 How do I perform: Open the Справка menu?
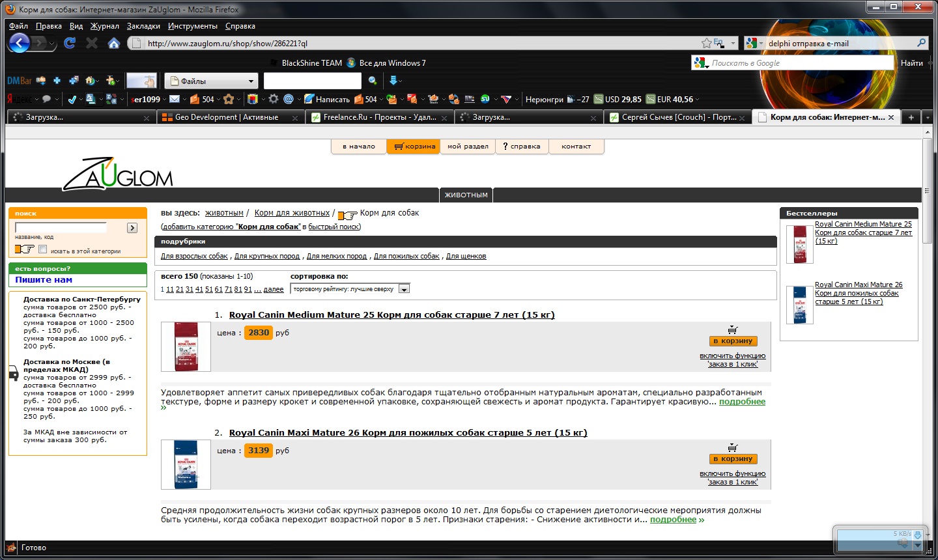pos(240,26)
